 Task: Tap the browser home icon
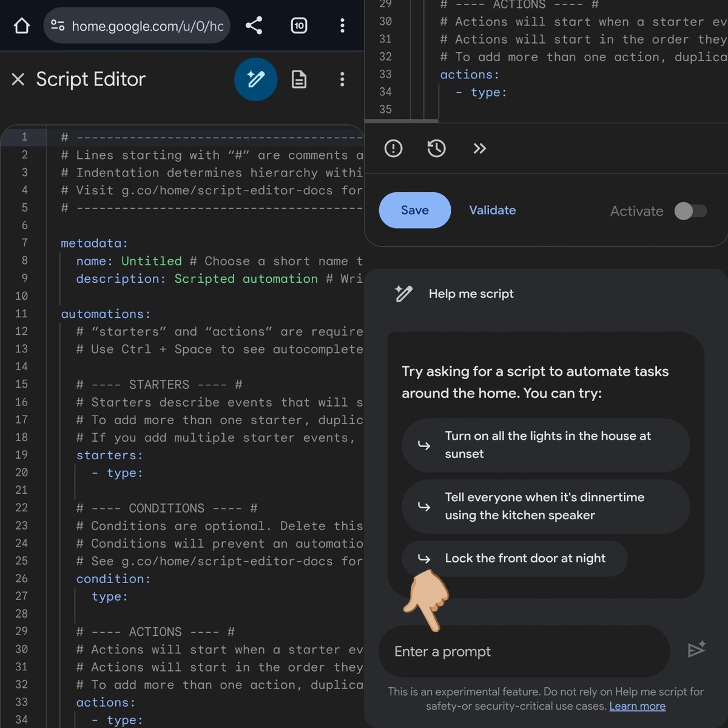22,25
